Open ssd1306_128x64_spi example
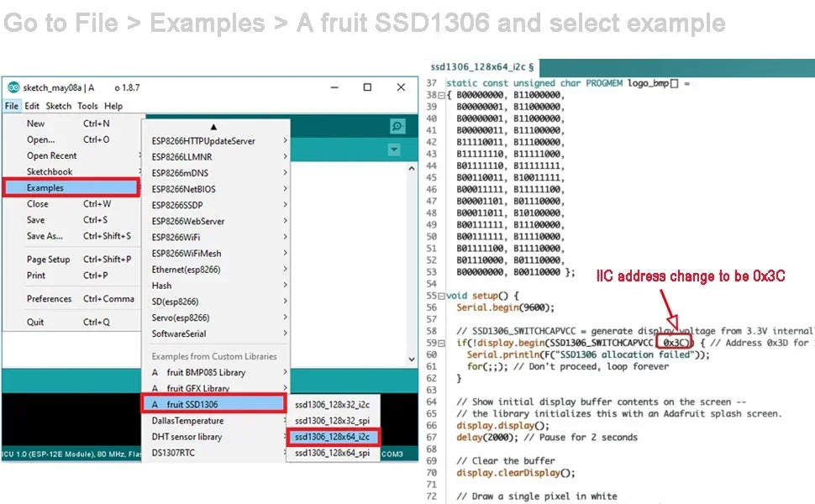815x504 pixels. click(333, 453)
